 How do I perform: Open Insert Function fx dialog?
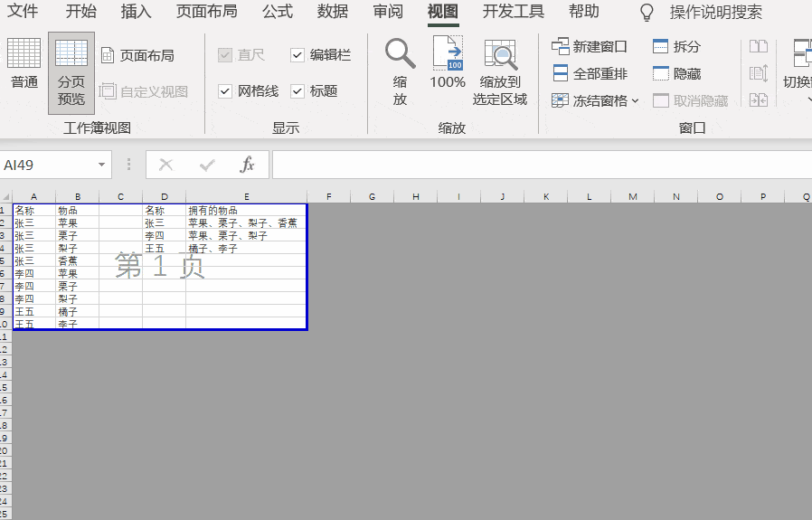pos(247,165)
